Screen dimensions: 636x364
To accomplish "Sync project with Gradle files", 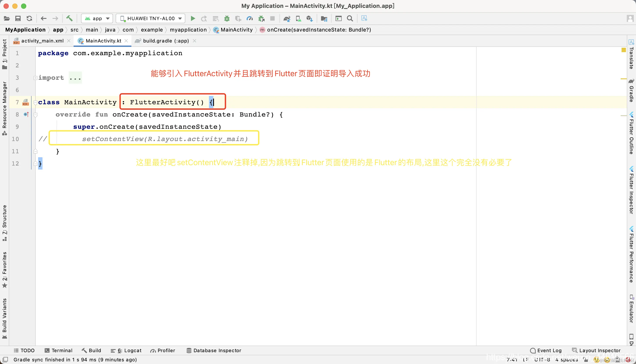I will [x=287, y=18].
